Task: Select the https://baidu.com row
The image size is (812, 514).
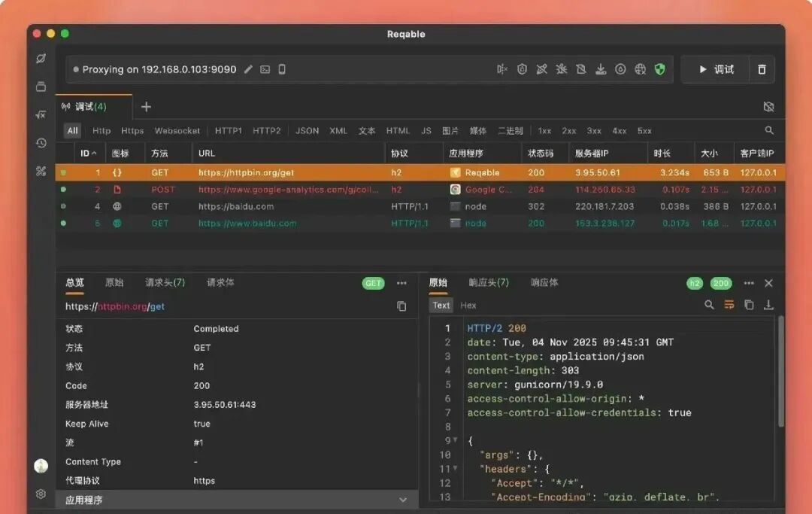Action: (x=420, y=206)
